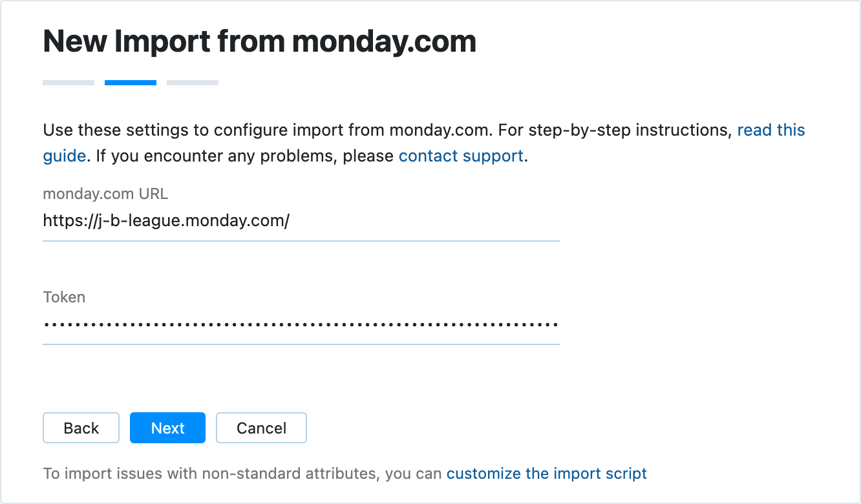Click the "monday.com URL" field label

pyautogui.click(x=105, y=193)
